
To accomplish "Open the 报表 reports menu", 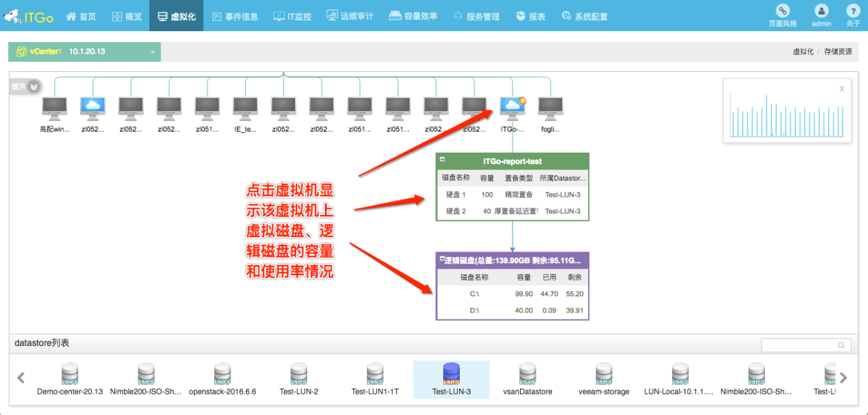I will [x=530, y=16].
